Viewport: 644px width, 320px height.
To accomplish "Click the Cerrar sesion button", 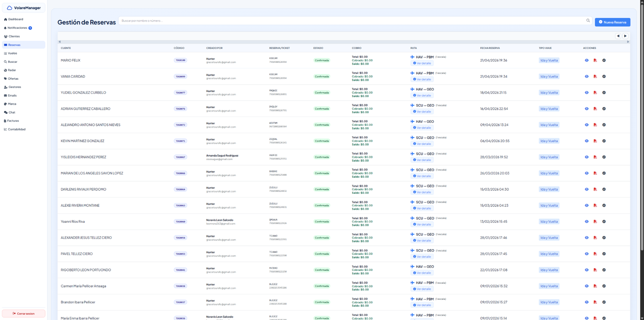I will [x=24, y=314].
